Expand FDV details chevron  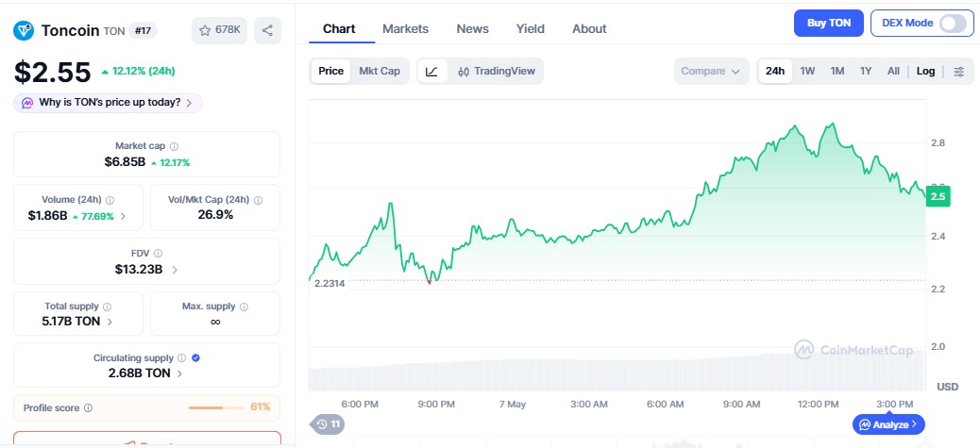click(x=175, y=270)
